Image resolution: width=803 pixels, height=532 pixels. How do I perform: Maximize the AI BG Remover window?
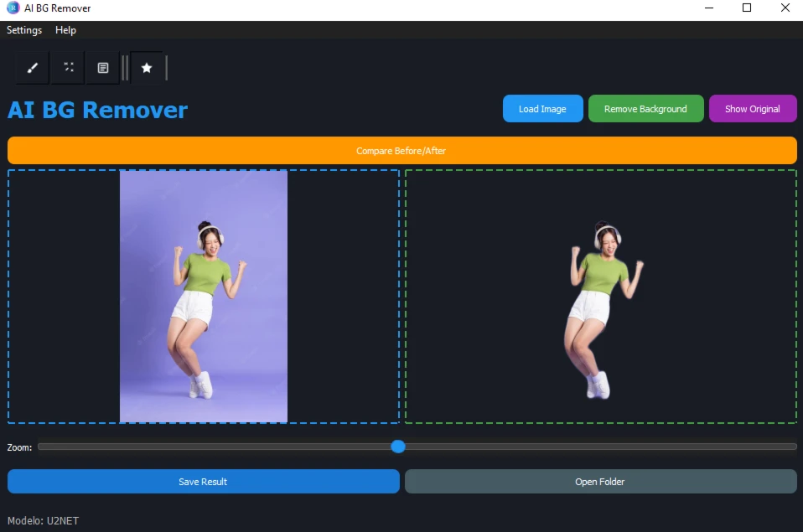(x=747, y=8)
